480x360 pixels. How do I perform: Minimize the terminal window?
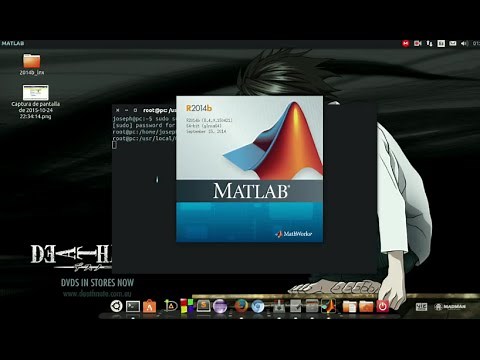click(126, 110)
